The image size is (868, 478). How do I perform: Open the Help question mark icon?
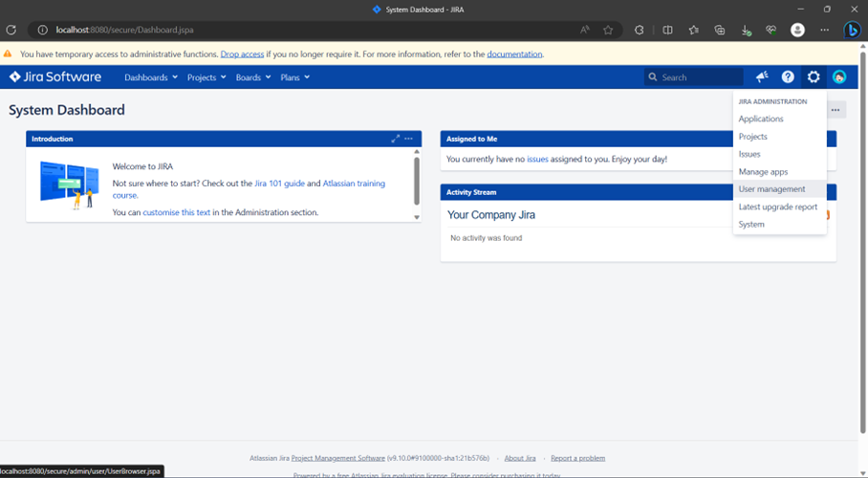coord(788,77)
